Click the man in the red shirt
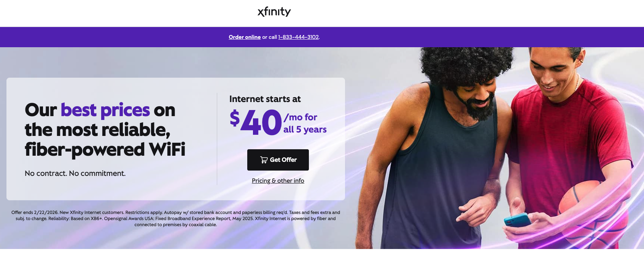This screenshot has height=257, width=644. [x=571, y=148]
